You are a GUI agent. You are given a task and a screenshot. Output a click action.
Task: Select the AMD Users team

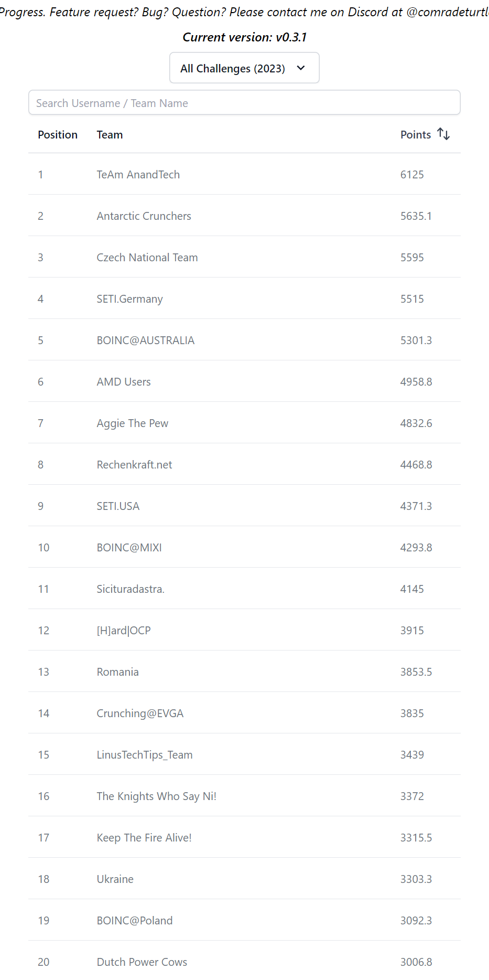click(x=124, y=382)
